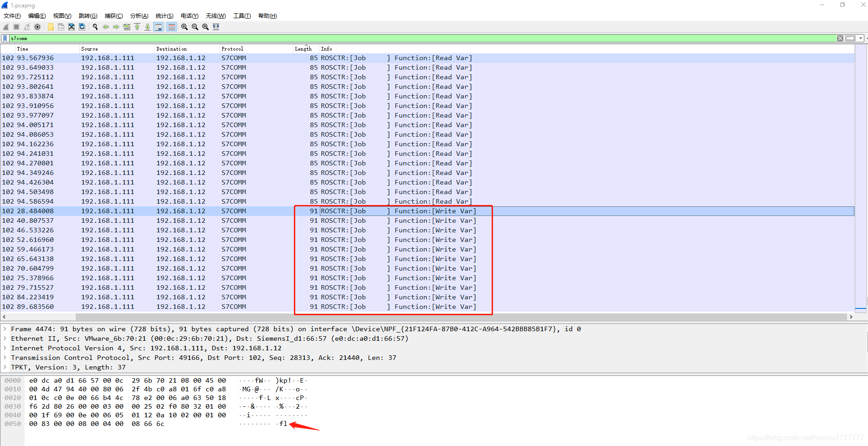
Task: Click the horizontal scrollbar left arrow
Action: [x=4, y=317]
